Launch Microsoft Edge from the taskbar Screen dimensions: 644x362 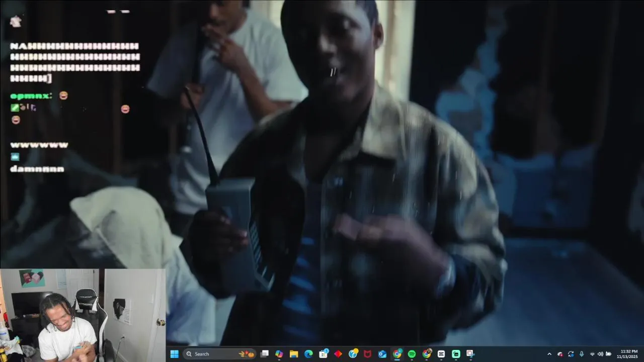308,354
